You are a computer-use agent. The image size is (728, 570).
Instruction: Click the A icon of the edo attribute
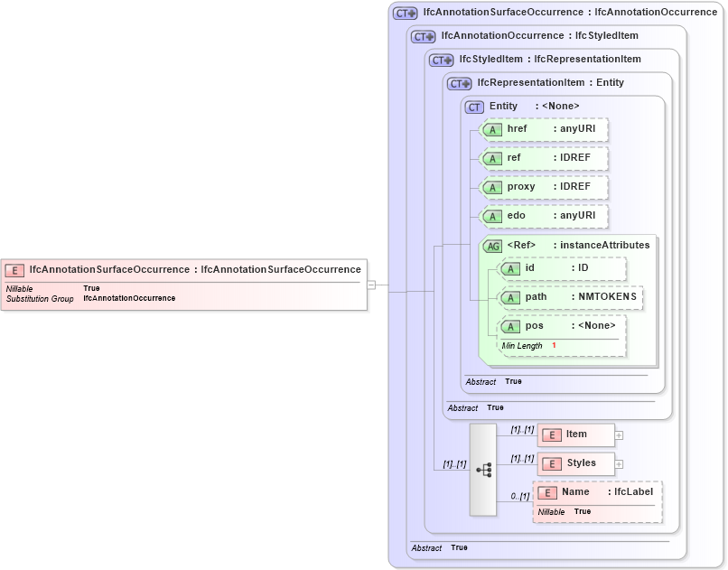tap(493, 216)
